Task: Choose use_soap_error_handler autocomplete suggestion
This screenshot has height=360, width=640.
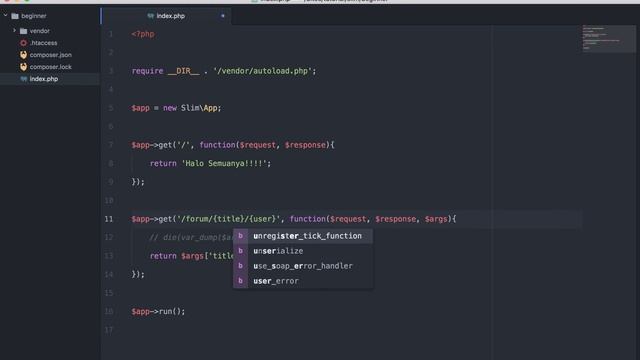Action: coord(303,266)
